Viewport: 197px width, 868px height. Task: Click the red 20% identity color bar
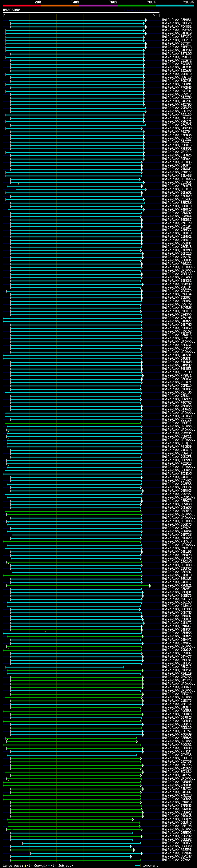(22, 6)
